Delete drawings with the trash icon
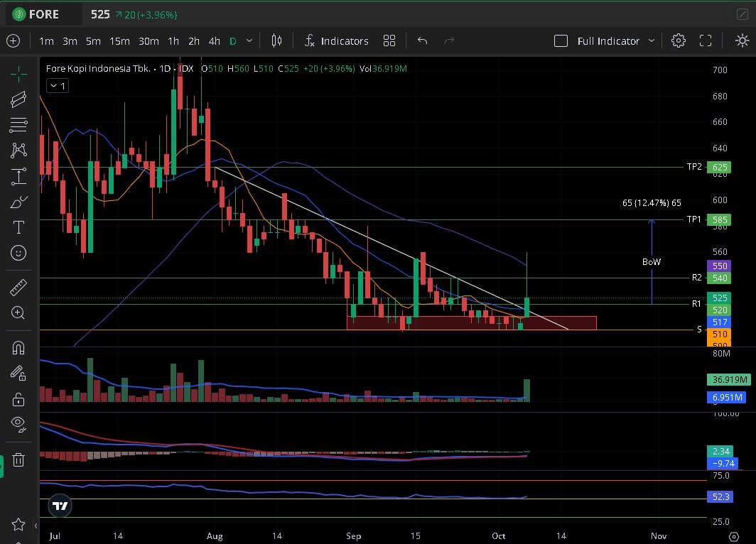The image size is (756, 544). [x=18, y=459]
